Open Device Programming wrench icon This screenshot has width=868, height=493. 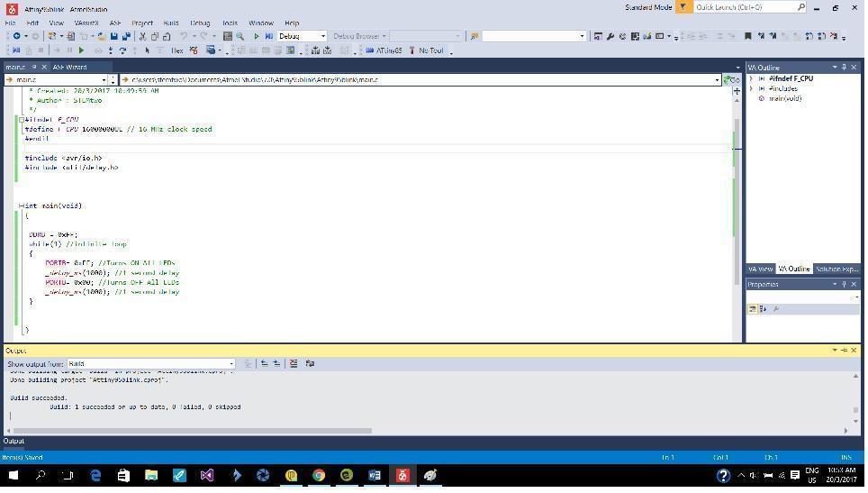click(610, 36)
